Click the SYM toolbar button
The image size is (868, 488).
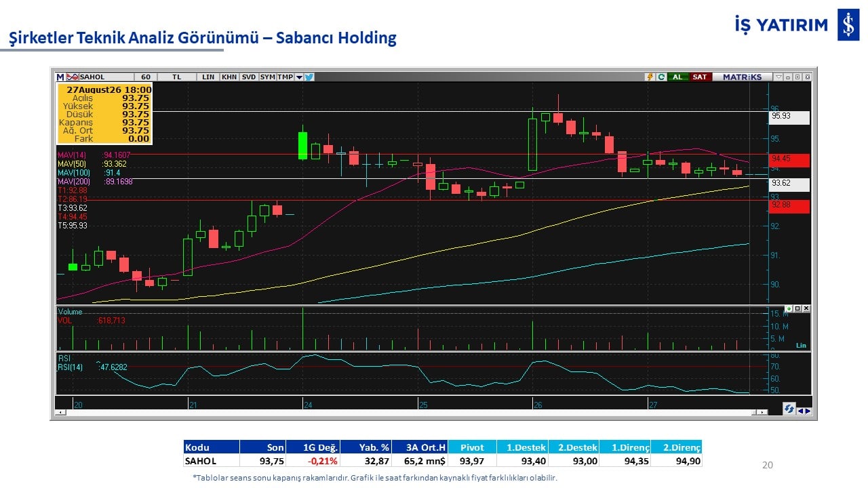coord(267,77)
